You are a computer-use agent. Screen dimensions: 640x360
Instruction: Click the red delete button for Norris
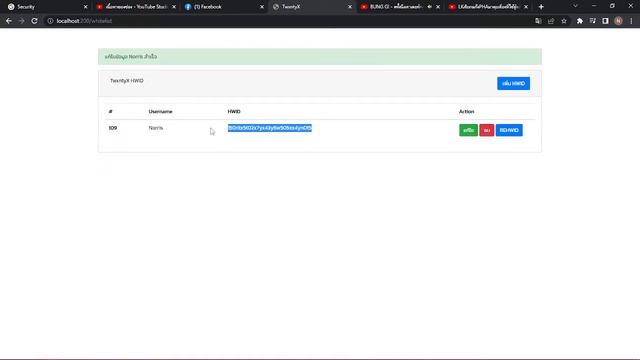tap(487, 130)
